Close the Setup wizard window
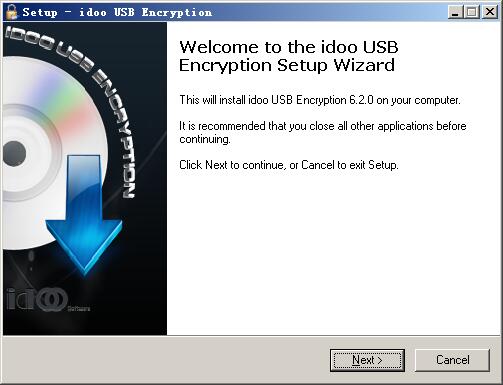The image size is (503, 385). pos(490,12)
